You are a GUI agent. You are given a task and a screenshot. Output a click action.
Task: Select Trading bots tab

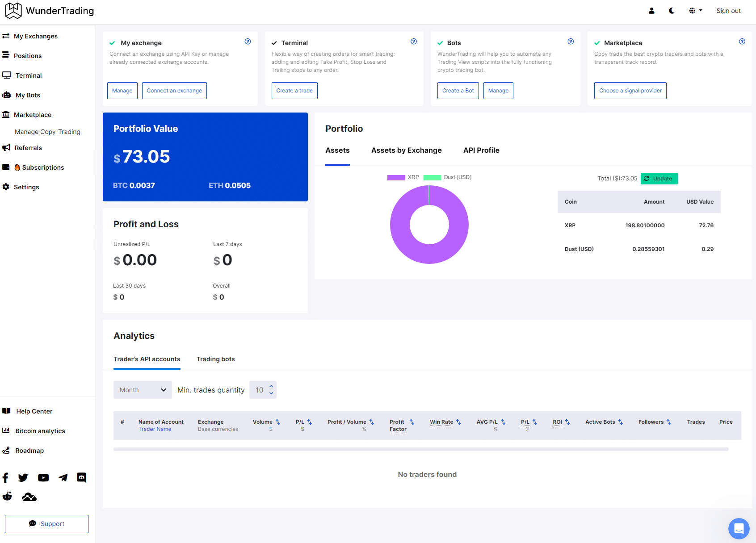point(215,359)
